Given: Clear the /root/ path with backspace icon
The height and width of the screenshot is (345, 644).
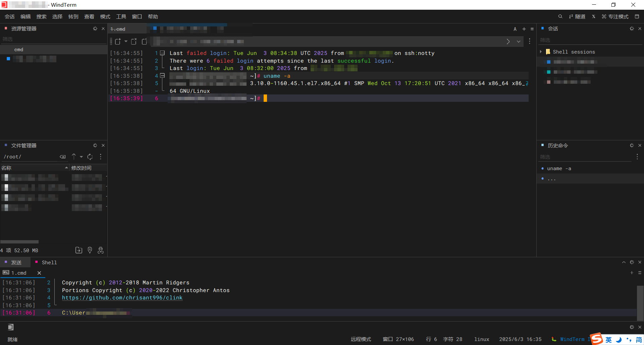Looking at the screenshot, I should pos(63,157).
